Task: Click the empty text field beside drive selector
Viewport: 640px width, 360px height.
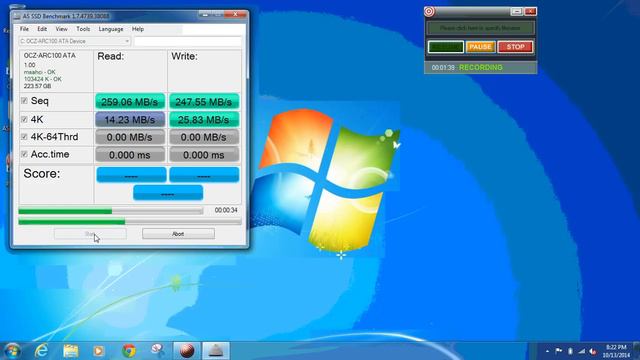Action: tap(188, 41)
